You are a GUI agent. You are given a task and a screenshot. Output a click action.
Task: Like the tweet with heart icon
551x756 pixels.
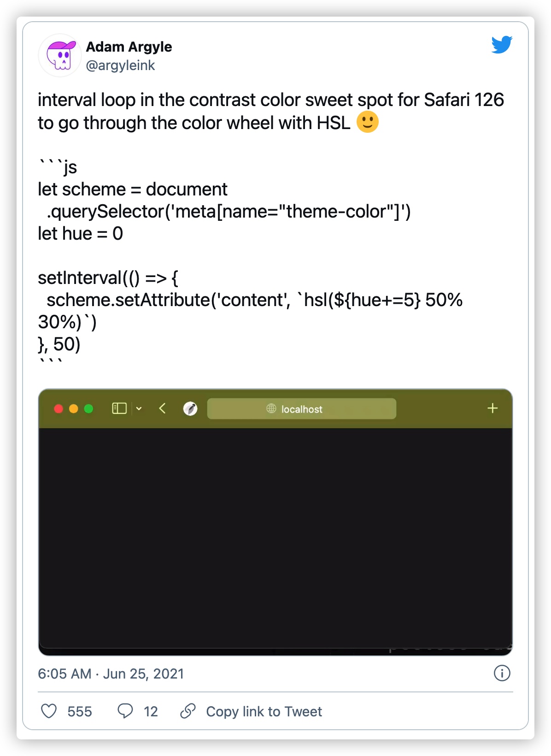coord(49,711)
